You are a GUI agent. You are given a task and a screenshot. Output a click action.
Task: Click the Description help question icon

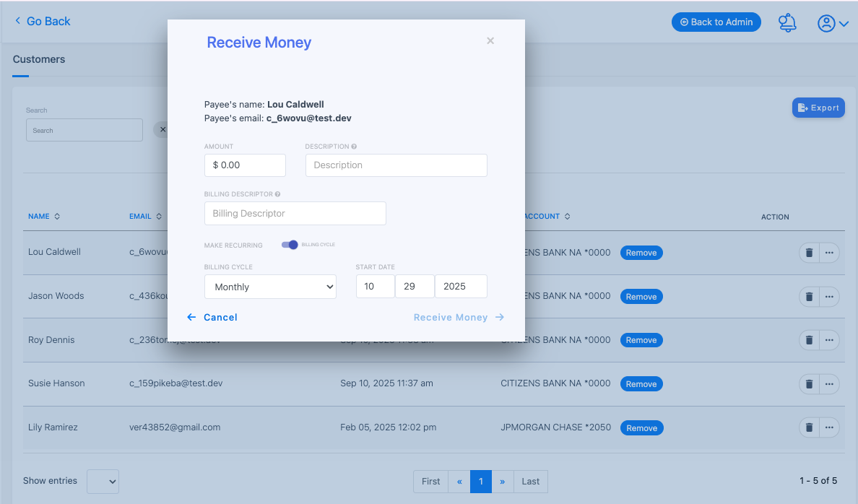[354, 147]
